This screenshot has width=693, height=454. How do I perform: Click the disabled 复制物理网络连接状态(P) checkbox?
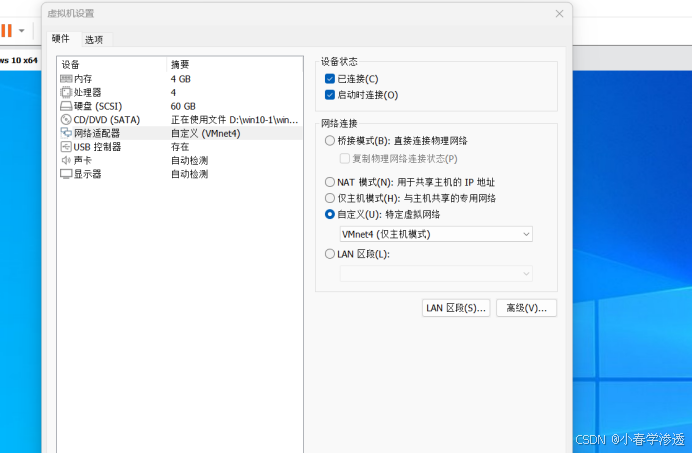(x=344, y=158)
